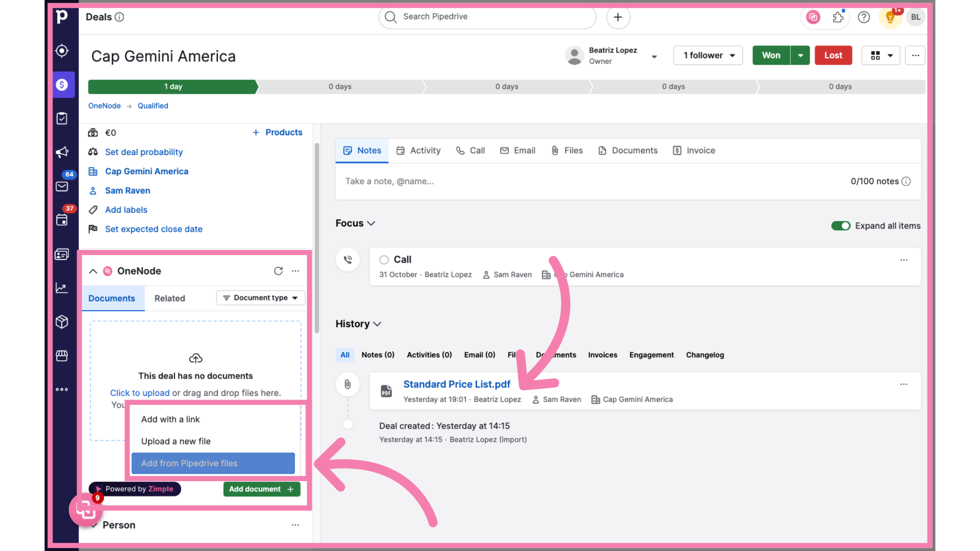Screen dimensions: 980x551
Task: Open the owner Beatriz Lopez dropdown arrow
Action: click(654, 57)
